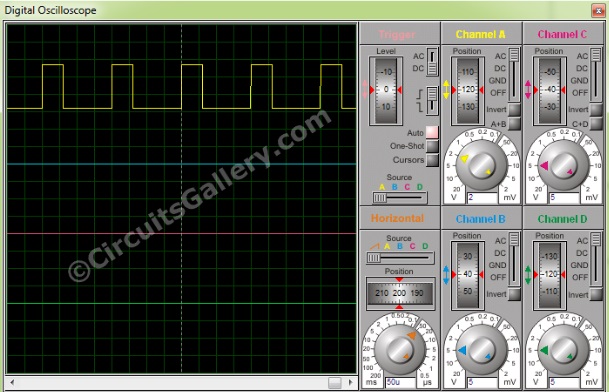Click the Channel D voltage scale knob
The image size is (609, 392).
pyautogui.click(x=563, y=350)
